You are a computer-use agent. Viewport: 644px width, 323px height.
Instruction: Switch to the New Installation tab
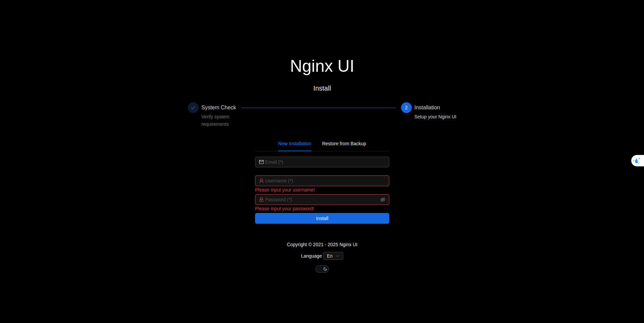pyautogui.click(x=295, y=144)
